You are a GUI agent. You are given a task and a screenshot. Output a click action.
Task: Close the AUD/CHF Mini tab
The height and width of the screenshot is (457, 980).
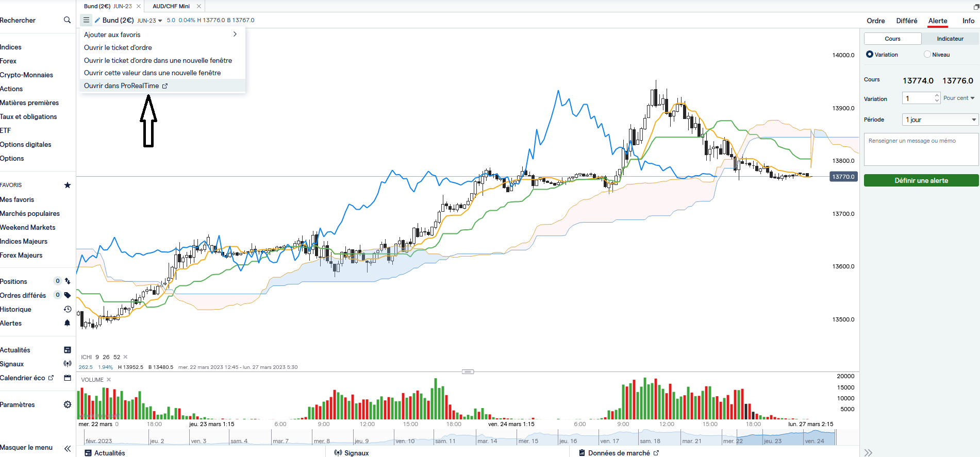pyautogui.click(x=199, y=6)
